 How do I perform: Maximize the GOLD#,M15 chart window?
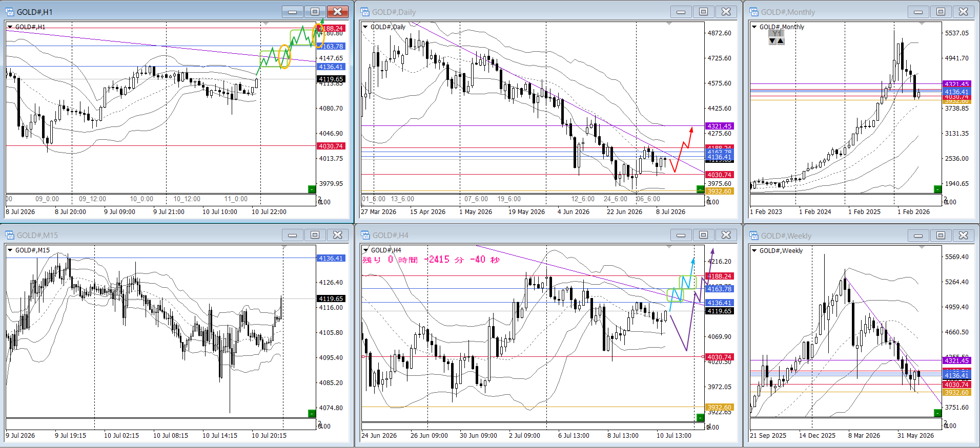point(315,235)
